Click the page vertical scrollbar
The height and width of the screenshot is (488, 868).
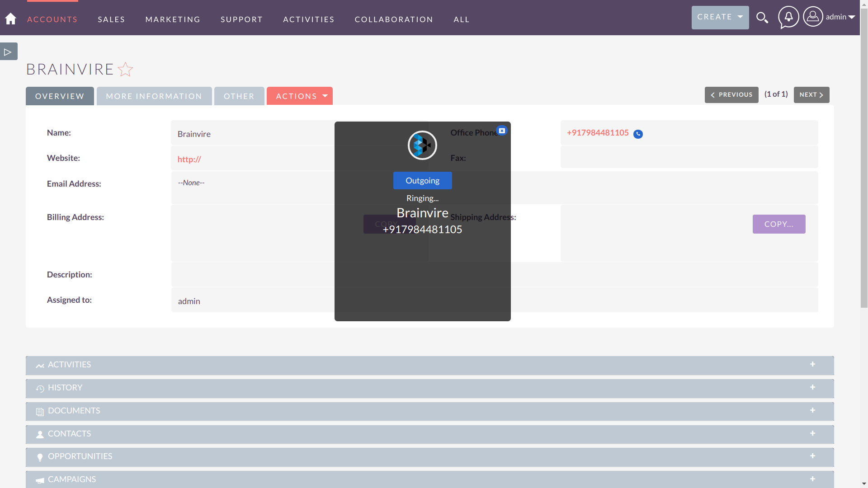pos(864,158)
